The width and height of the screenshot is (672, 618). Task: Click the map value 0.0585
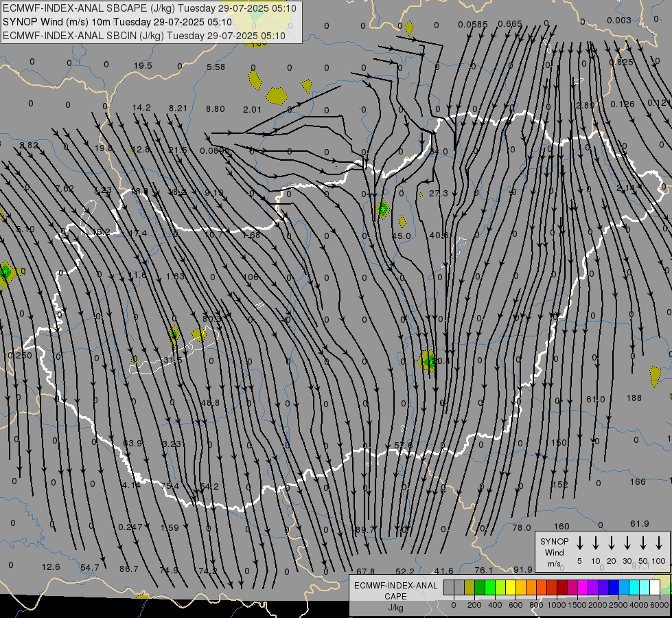(473, 25)
